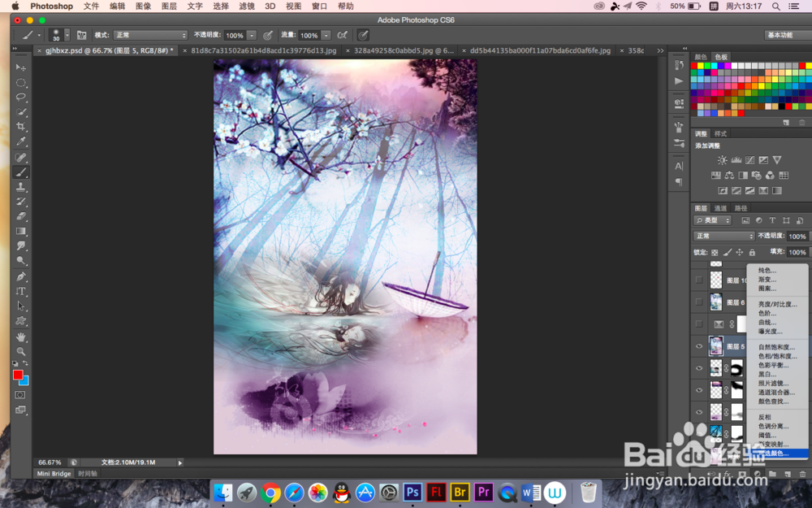Open the layer filter 类型 dropdown
The height and width of the screenshot is (508, 812).
tap(713, 220)
